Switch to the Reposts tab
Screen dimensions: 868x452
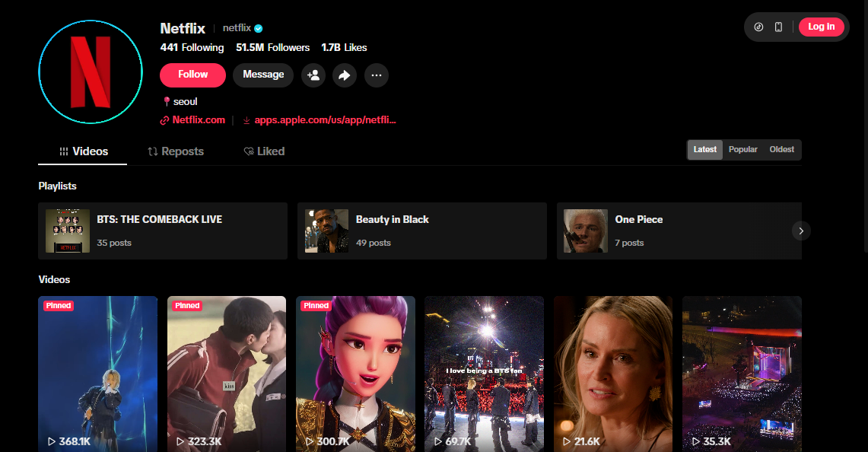point(175,151)
